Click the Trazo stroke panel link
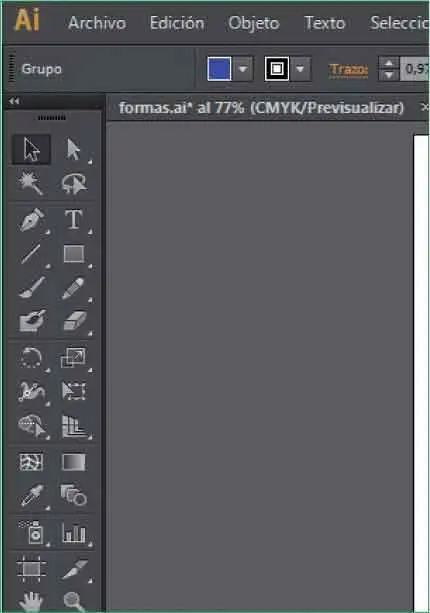The width and height of the screenshot is (430, 613). pos(349,69)
